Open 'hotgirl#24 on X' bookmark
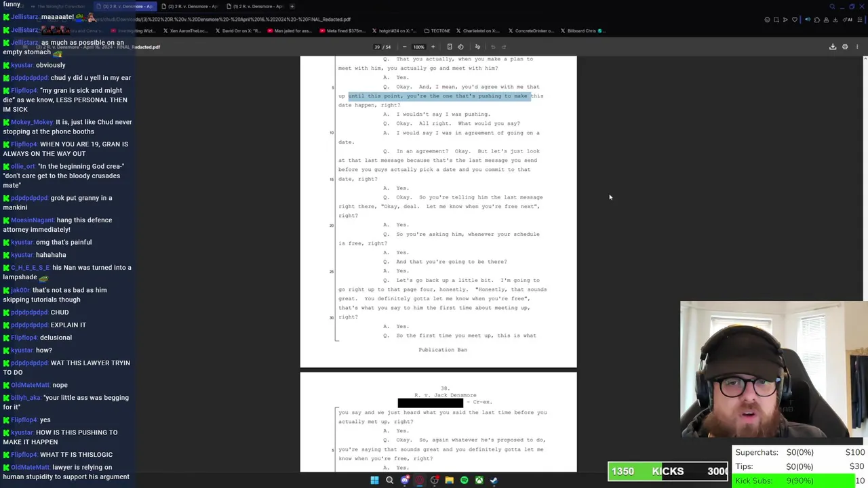 coord(395,30)
